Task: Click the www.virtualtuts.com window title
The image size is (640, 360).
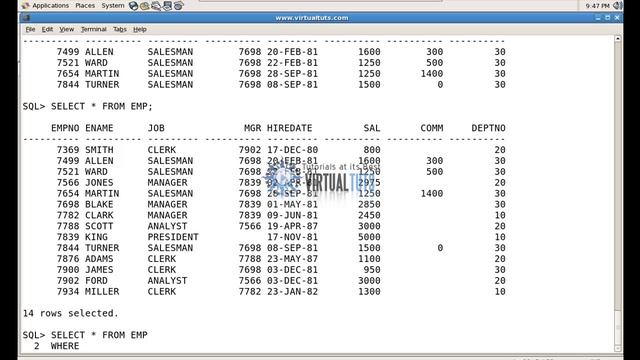Action: pyautogui.click(x=312, y=18)
